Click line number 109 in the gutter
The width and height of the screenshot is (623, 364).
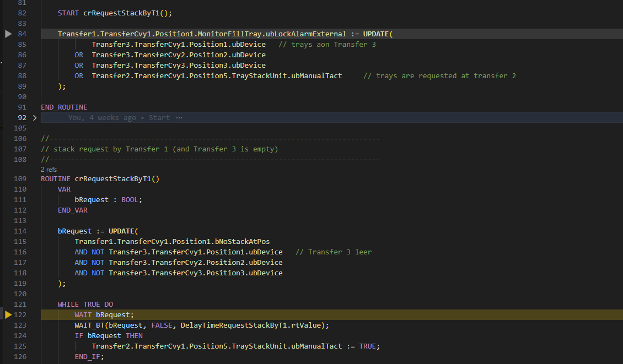coord(20,179)
